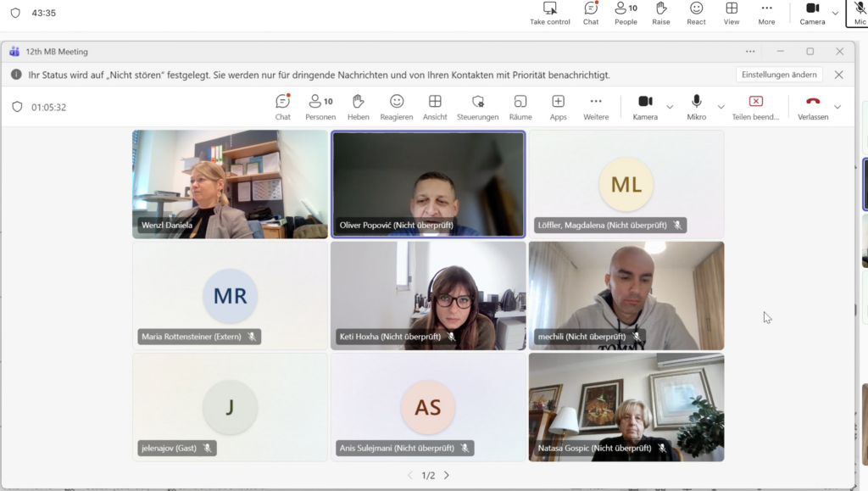Expand the Kamera device options arrow
Image resolution: width=868 pixels, height=491 pixels.
(670, 107)
